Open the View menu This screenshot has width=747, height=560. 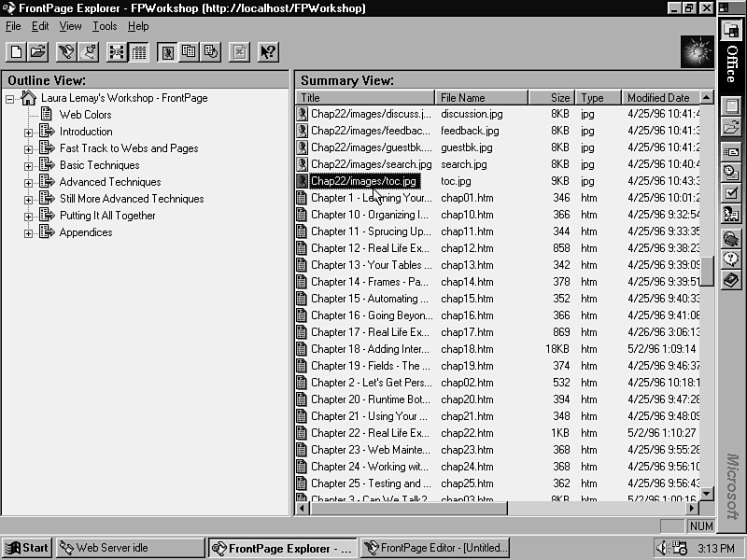71,26
